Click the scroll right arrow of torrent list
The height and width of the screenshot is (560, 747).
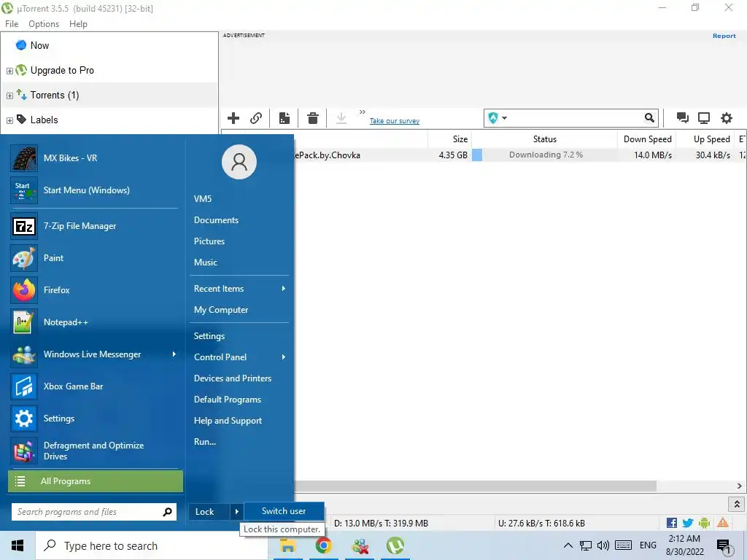(740, 486)
